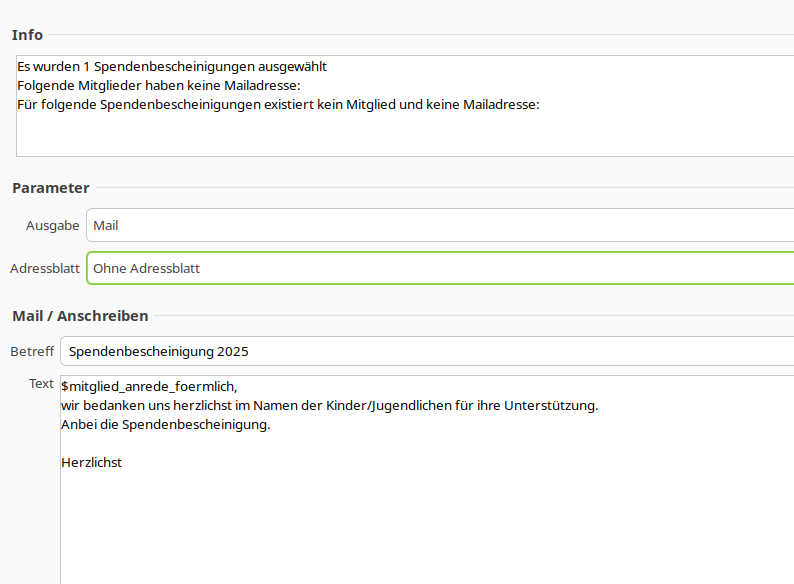Click the Text label beside the message body
Viewport: 794px width, 584px height.
tap(41, 383)
